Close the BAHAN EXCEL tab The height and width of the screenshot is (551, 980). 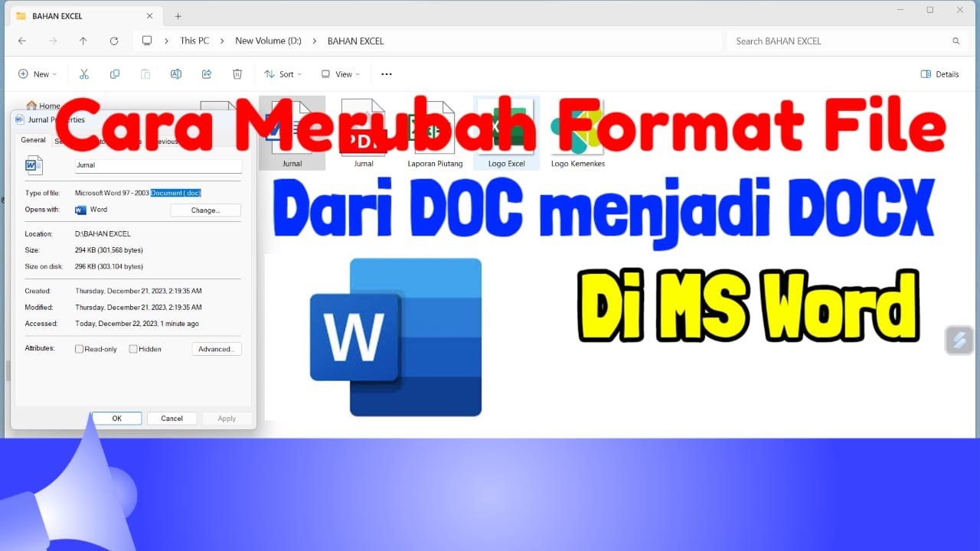coord(150,16)
